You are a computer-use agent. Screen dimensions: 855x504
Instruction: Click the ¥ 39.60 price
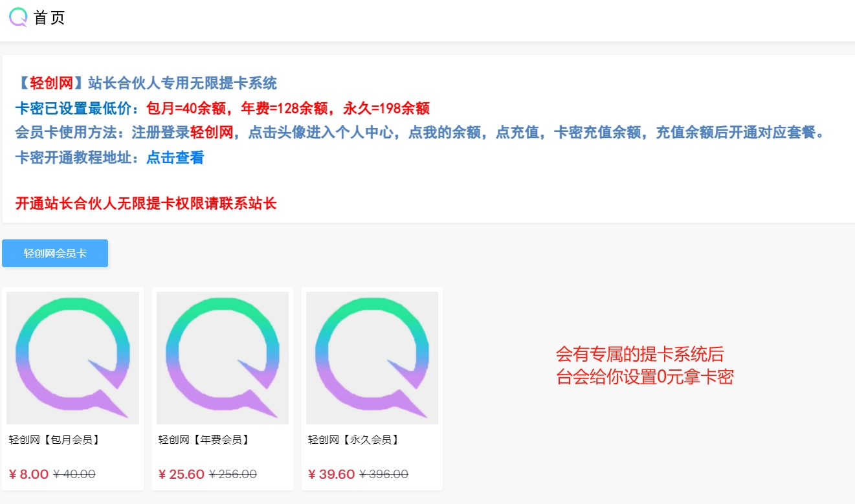click(x=331, y=474)
